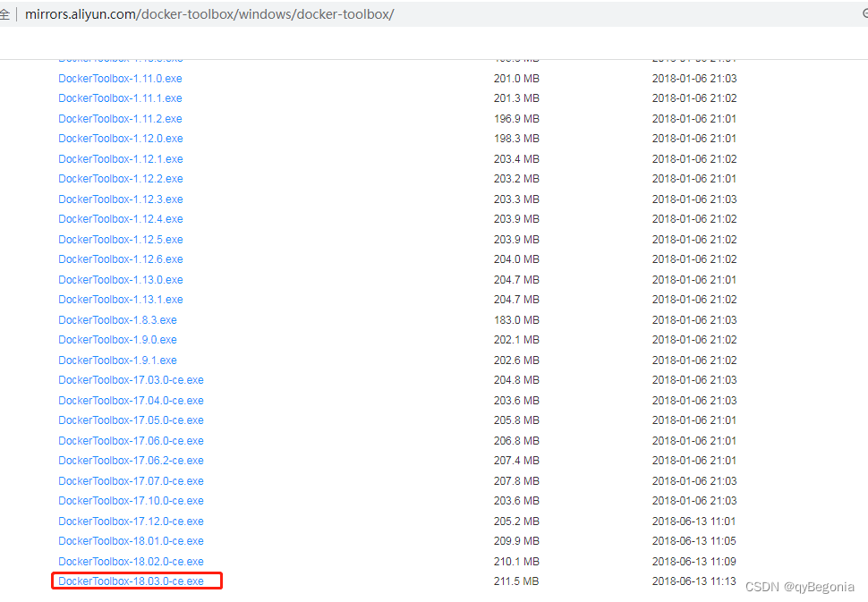Open the DockerToolbox-17.05.0-ce.exe installer link

pos(131,420)
